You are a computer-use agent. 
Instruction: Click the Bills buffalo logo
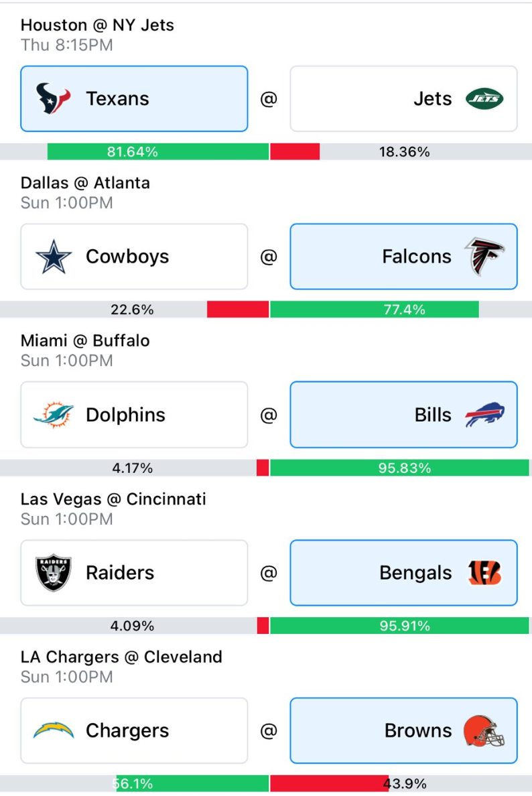tap(484, 415)
